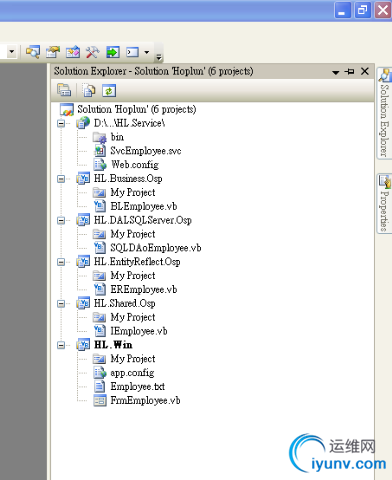Select Web.config file
The height and width of the screenshot is (480, 392).
click(x=135, y=165)
